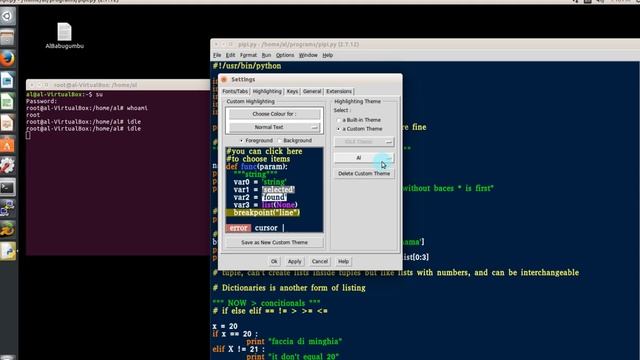
Task: Click the 'def' keyword in preview
Action: (231, 167)
